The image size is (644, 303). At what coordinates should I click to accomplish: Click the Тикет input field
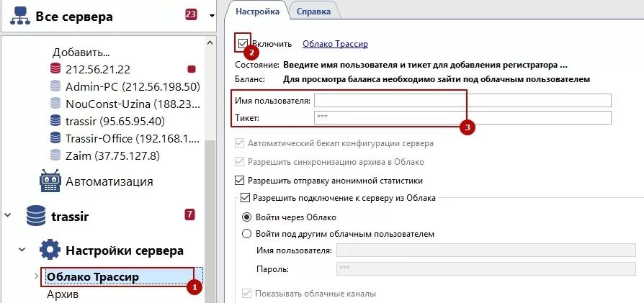[x=462, y=117]
